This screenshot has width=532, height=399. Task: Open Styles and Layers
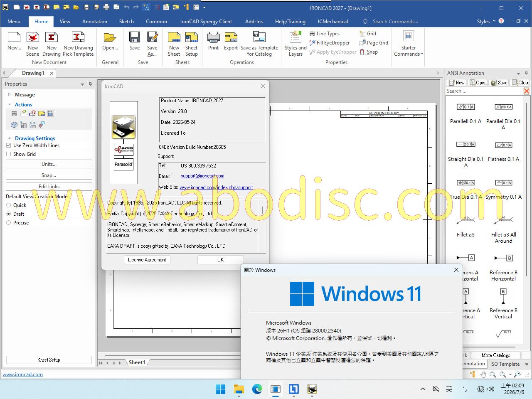[296, 44]
